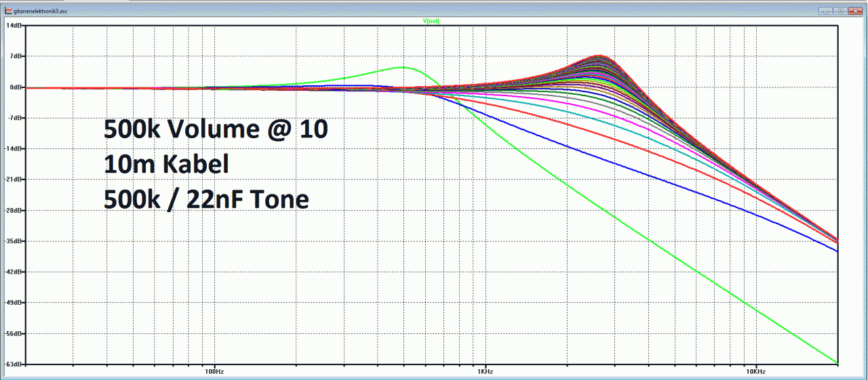The height and width of the screenshot is (380, 868).
Task: Click the '500k / 22nF Tone' annotation
Action: pos(206,200)
